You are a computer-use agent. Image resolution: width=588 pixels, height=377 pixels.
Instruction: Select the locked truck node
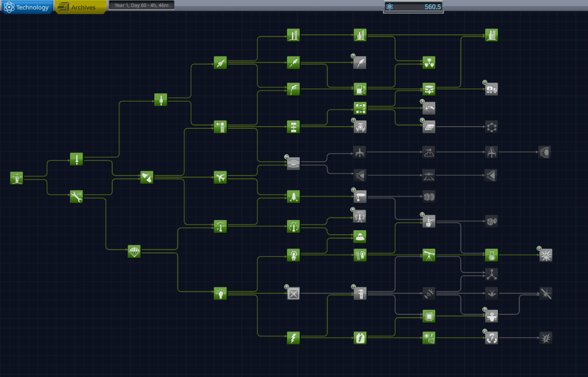[491, 89]
